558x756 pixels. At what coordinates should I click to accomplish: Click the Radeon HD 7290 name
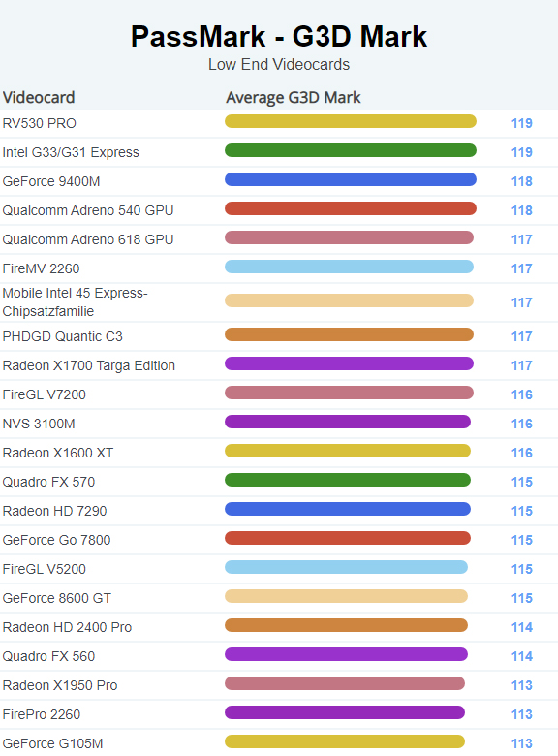(x=54, y=511)
